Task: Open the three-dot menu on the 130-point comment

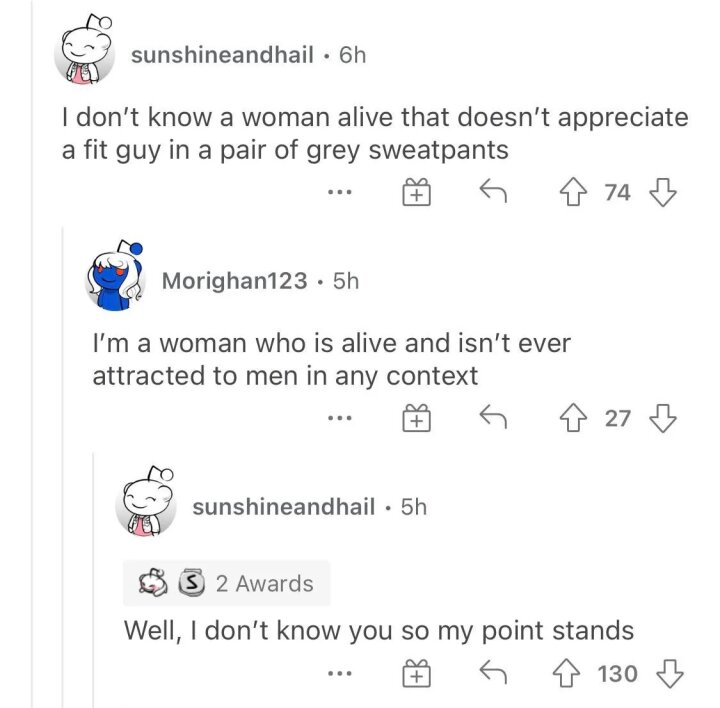Action: pyautogui.click(x=340, y=674)
